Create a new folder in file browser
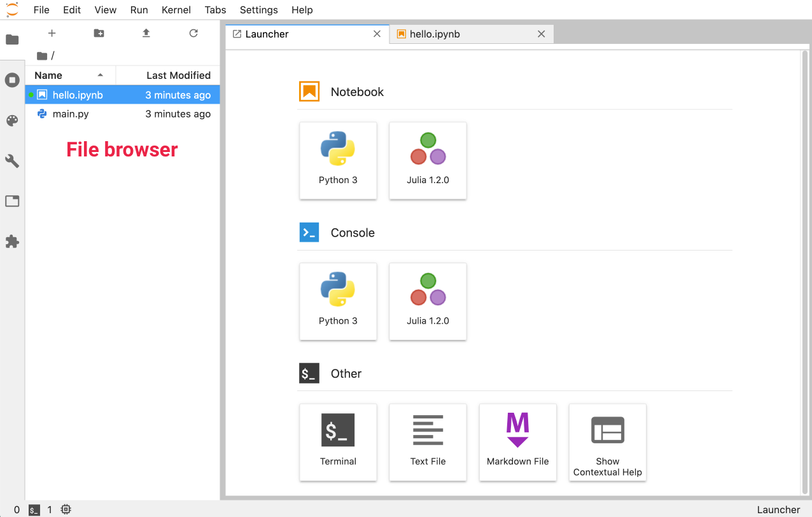The width and height of the screenshot is (812, 517). [x=99, y=33]
